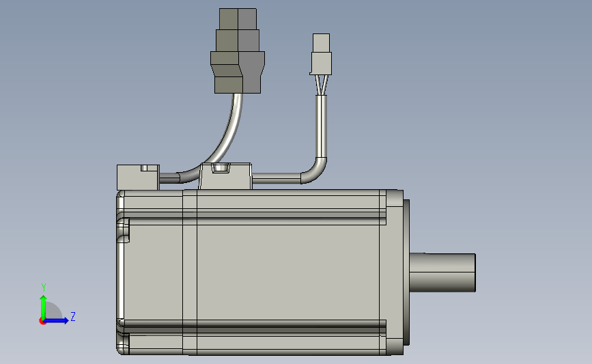
Task: Select the cable outlet block atop motor
Action: pos(225,176)
